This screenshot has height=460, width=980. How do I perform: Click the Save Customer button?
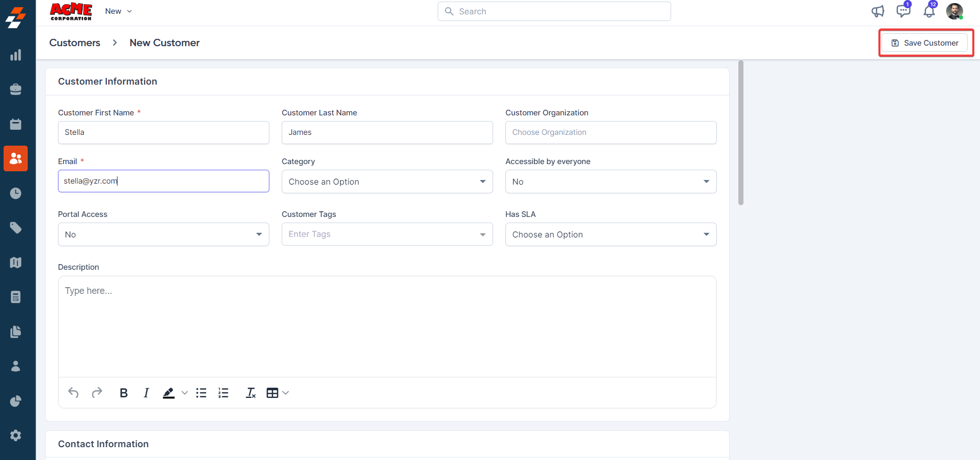(925, 43)
